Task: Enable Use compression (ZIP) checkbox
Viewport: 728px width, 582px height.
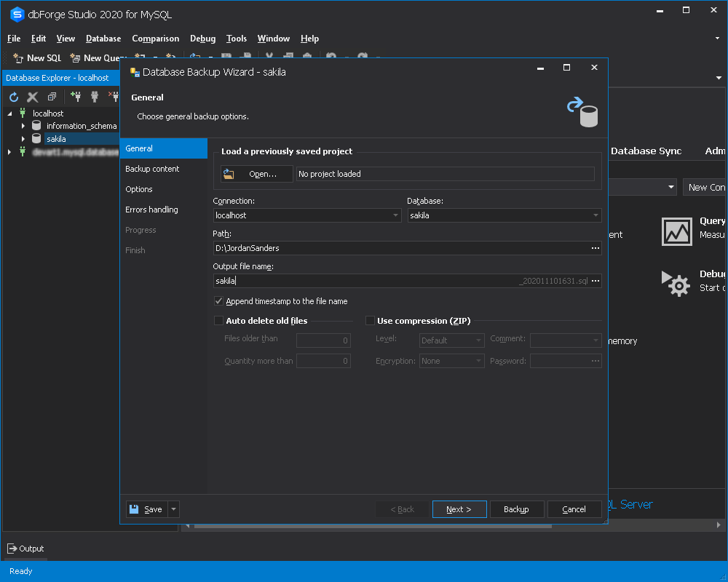Action: point(370,320)
